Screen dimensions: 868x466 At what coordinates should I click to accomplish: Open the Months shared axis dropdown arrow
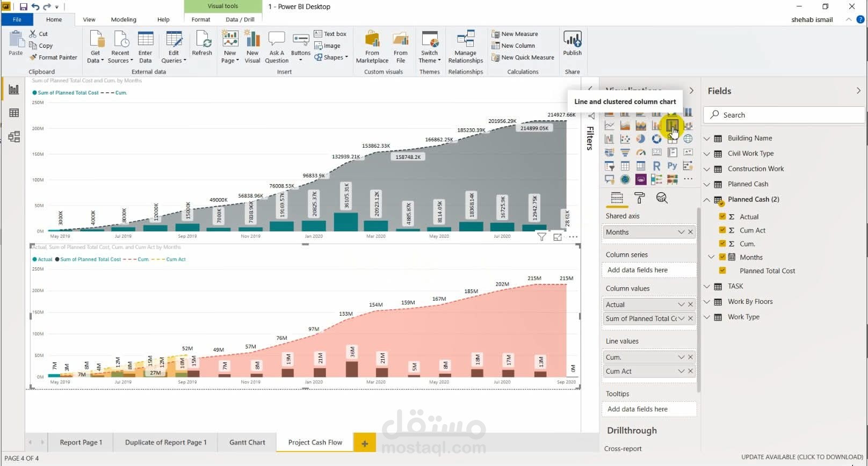(x=681, y=232)
